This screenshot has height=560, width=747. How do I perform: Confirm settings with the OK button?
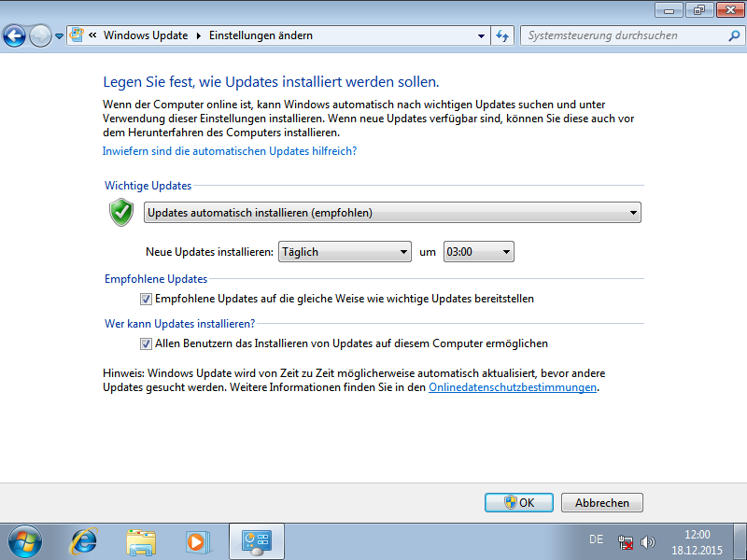click(x=519, y=502)
